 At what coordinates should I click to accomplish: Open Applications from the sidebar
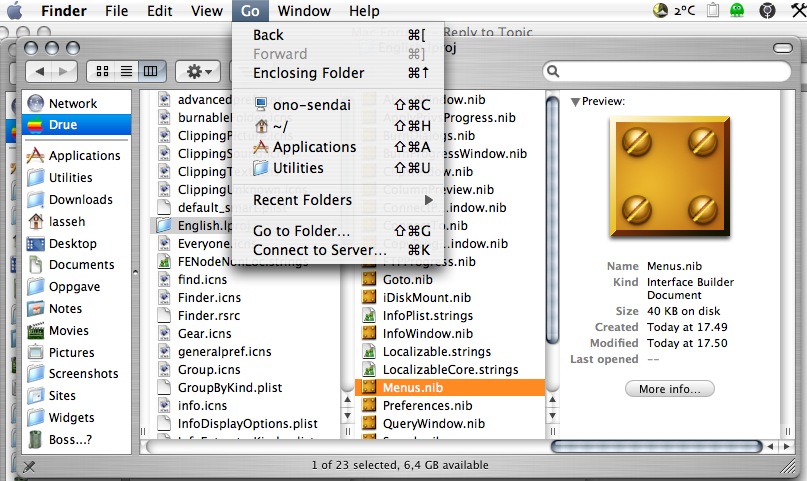(76, 155)
